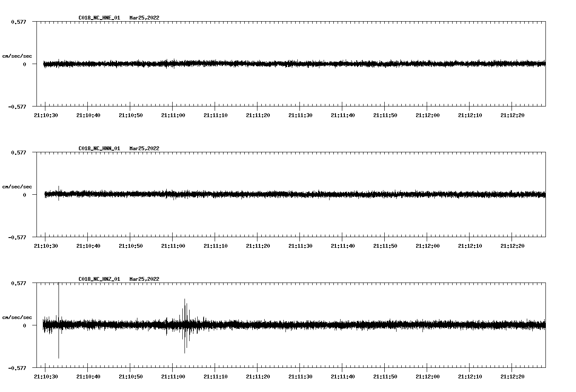Viewport: 576px width, 392px height.
Task: Click the 21:10:40 time label on the HNZ axis
Action: coord(88,377)
